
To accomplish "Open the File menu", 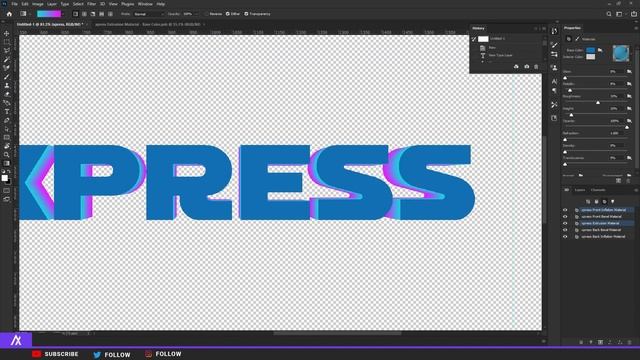I will 14,4.
